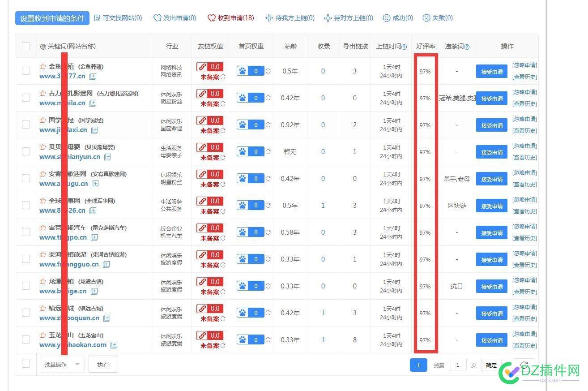Open the 成功(0) tab
The image size is (588, 391).
pos(398,18)
